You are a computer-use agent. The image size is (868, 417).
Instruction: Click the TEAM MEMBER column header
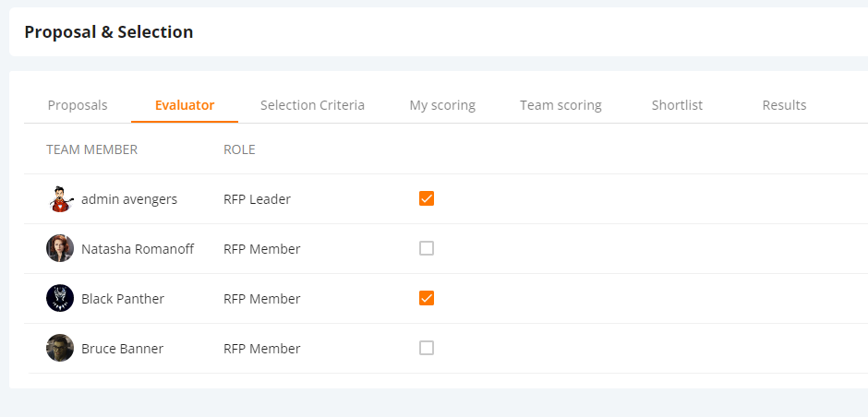92,149
